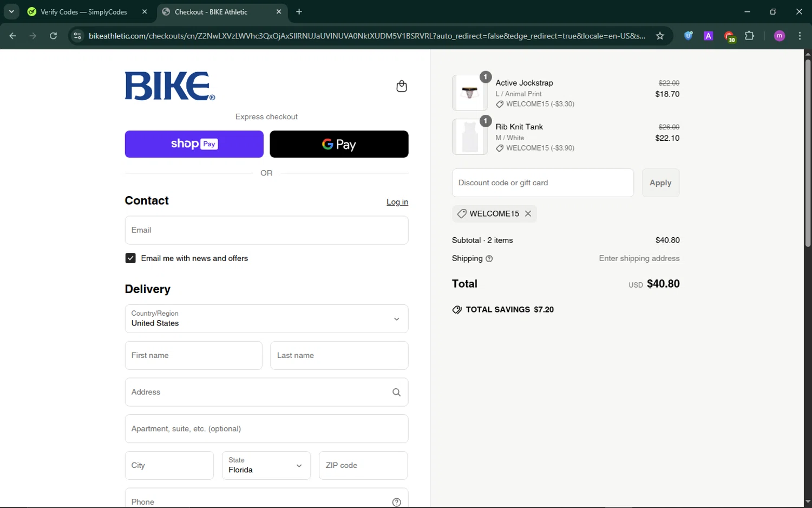Image resolution: width=812 pixels, height=508 pixels.
Task: Open the Chrome three-dot menu
Action: tap(800, 36)
